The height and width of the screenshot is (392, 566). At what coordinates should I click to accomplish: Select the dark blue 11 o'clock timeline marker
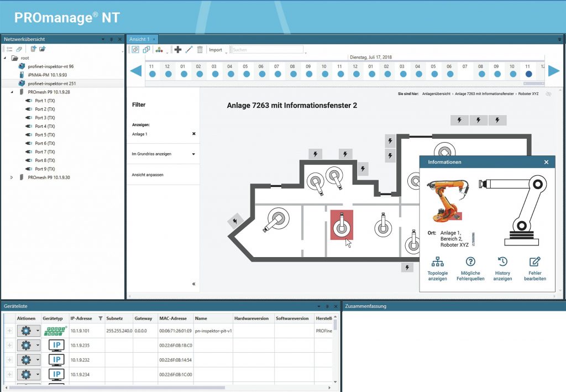[x=528, y=74]
